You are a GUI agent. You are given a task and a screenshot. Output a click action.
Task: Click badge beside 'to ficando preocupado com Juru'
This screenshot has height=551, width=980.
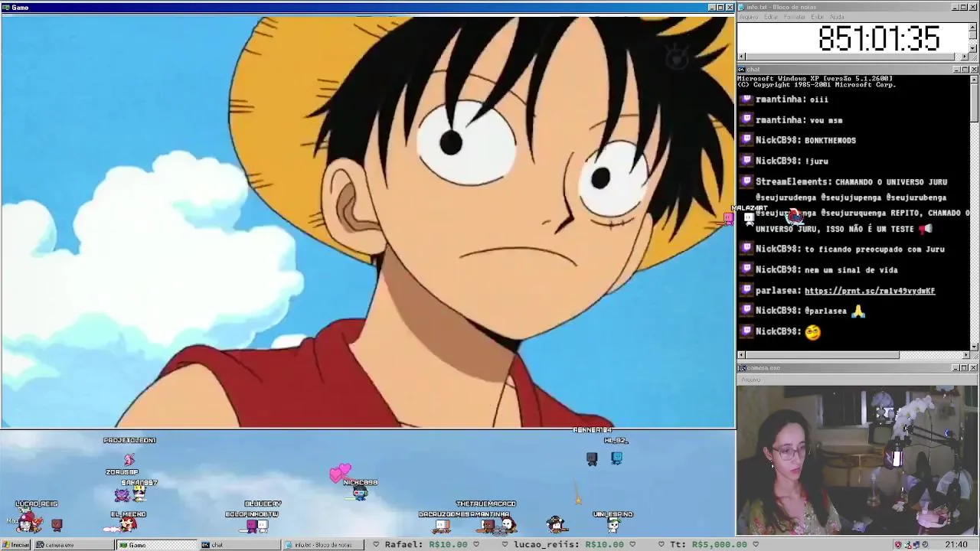[x=746, y=249]
